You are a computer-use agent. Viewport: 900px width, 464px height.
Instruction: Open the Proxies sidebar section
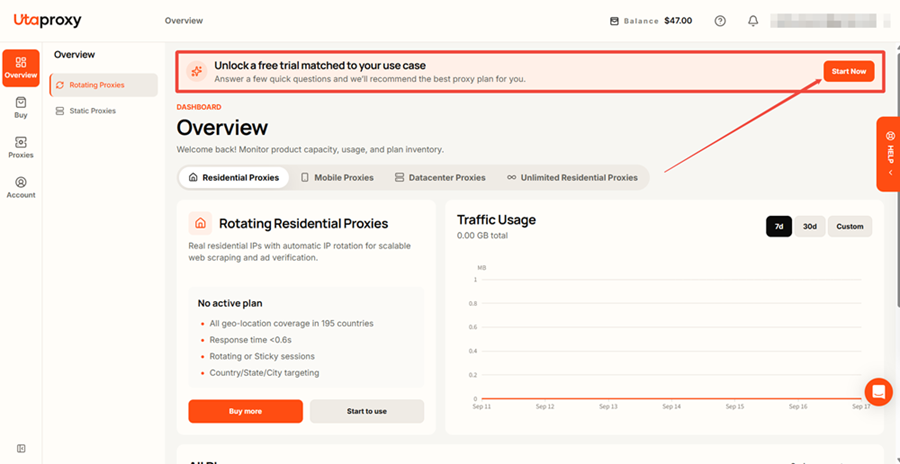21,148
